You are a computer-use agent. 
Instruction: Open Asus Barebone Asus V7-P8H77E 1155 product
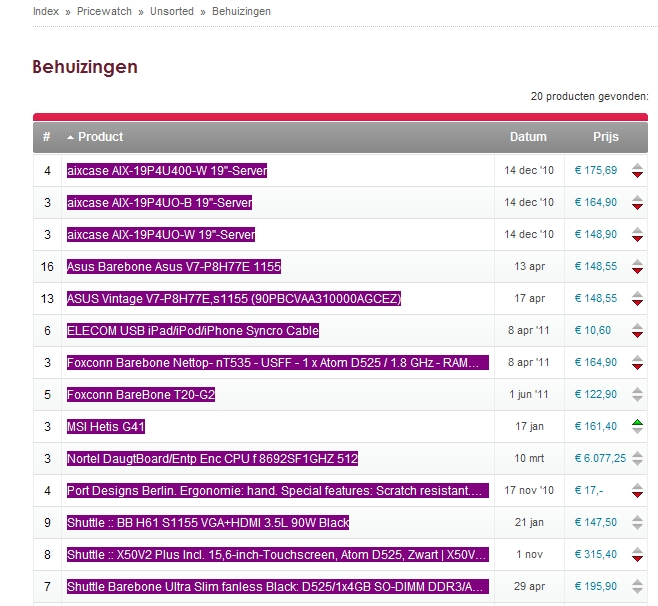(174, 266)
